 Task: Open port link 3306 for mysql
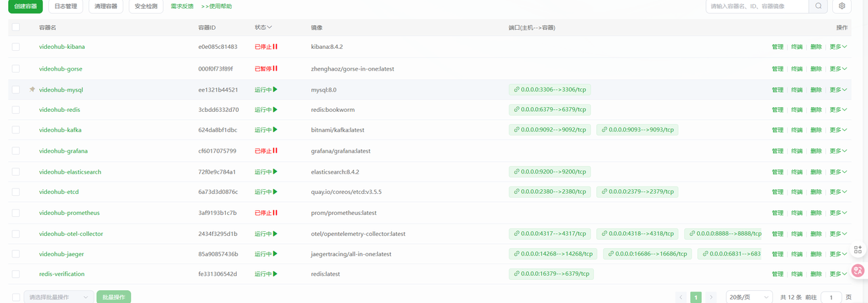pos(550,89)
